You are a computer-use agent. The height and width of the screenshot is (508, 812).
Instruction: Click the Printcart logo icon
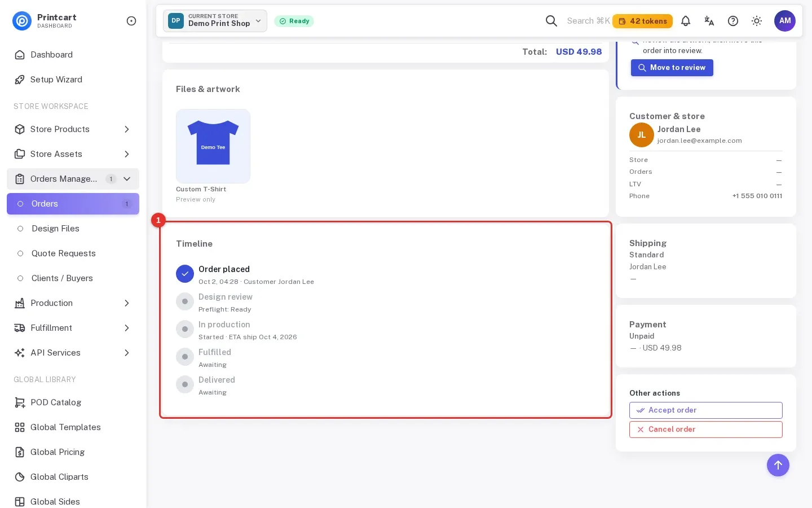pyautogui.click(x=22, y=21)
